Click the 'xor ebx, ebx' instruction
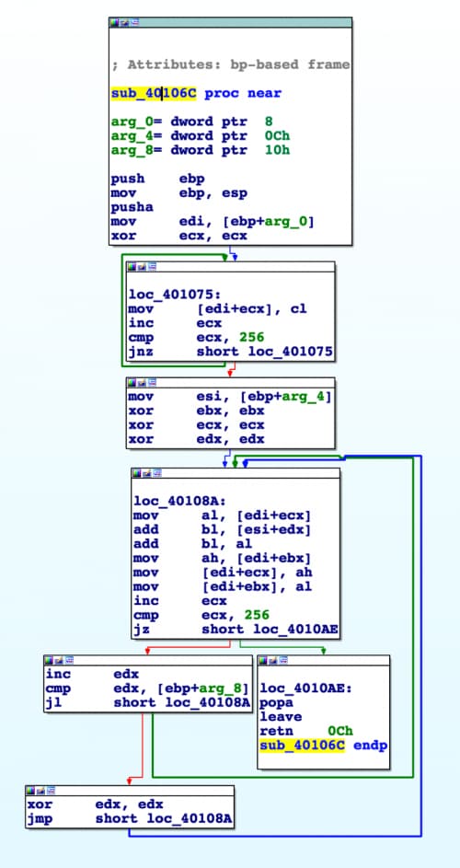Image resolution: width=460 pixels, height=868 pixels. point(197,411)
